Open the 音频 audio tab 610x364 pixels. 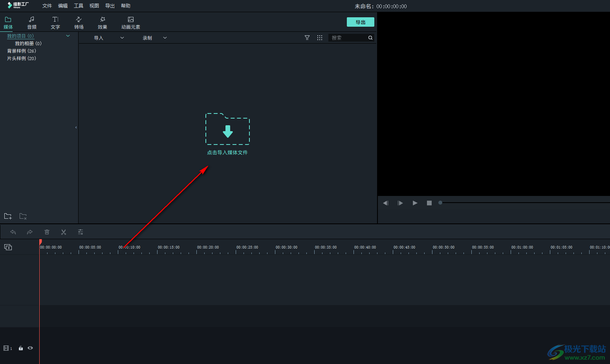tap(32, 23)
